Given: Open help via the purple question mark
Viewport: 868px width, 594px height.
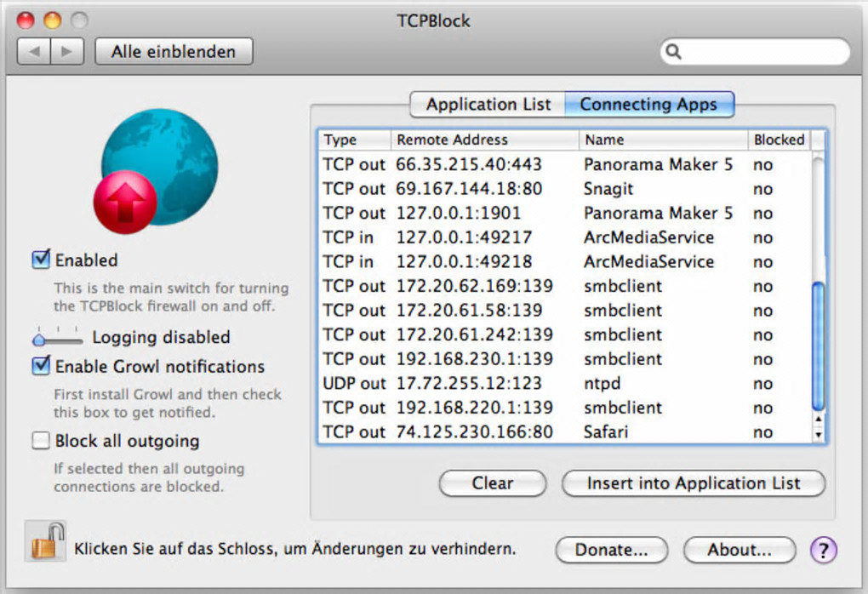Looking at the screenshot, I should pos(823,550).
